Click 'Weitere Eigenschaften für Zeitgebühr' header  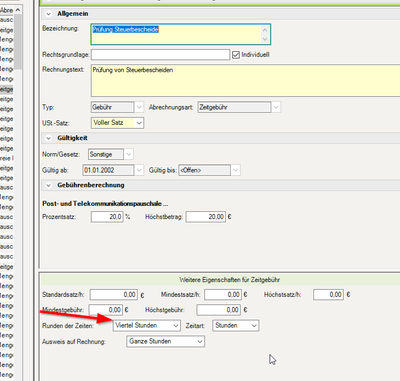pyautogui.click(x=229, y=280)
